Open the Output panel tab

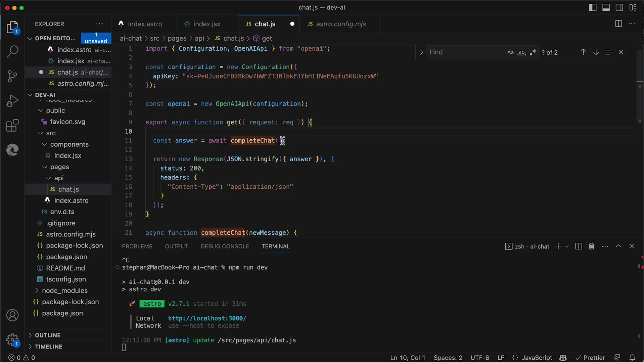pyautogui.click(x=177, y=246)
